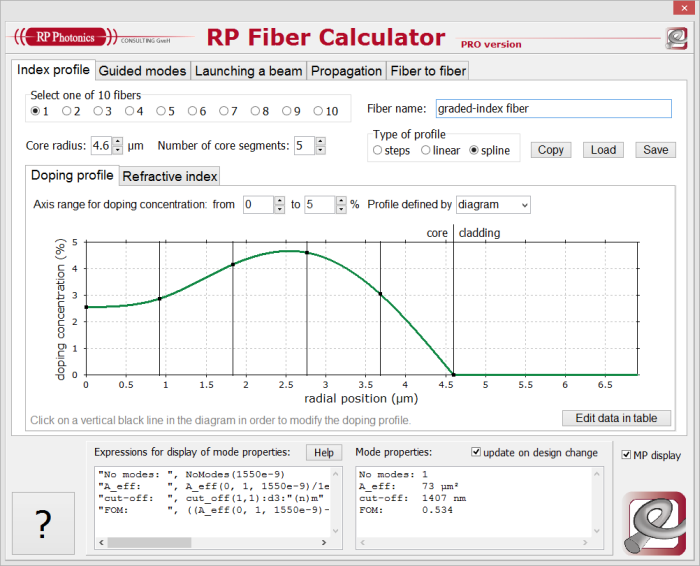Image resolution: width=700 pixels, height=566 pixels.
Task: Click the RP Photonics logo
Action: tap(66, 37)
